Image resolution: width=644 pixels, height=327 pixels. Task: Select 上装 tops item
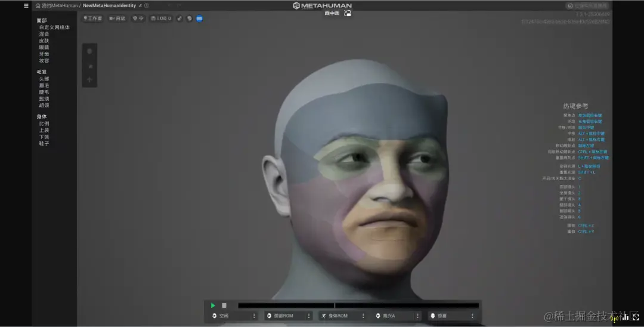(44, 130)
